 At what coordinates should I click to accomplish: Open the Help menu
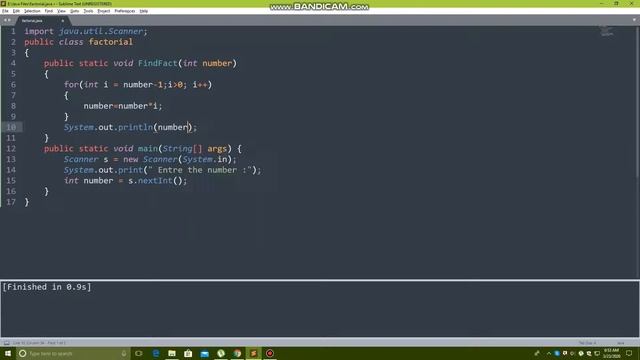coord(144,11)
